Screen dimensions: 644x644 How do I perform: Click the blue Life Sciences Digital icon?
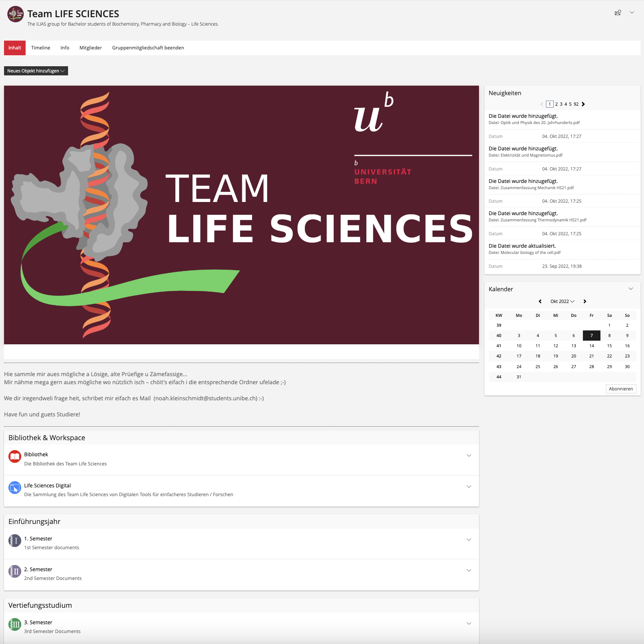(x=15, y=487)
